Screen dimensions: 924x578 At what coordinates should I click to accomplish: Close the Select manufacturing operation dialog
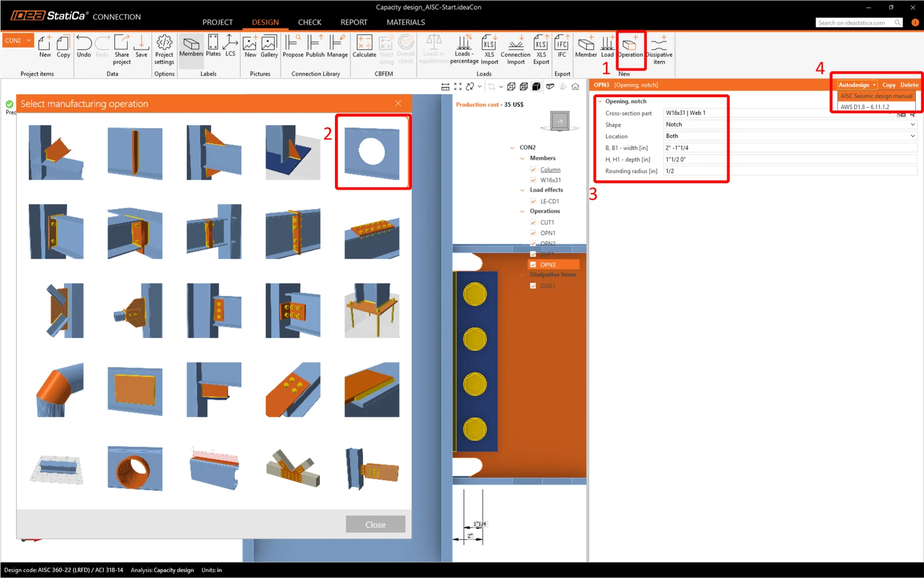(x=398, y=103)
